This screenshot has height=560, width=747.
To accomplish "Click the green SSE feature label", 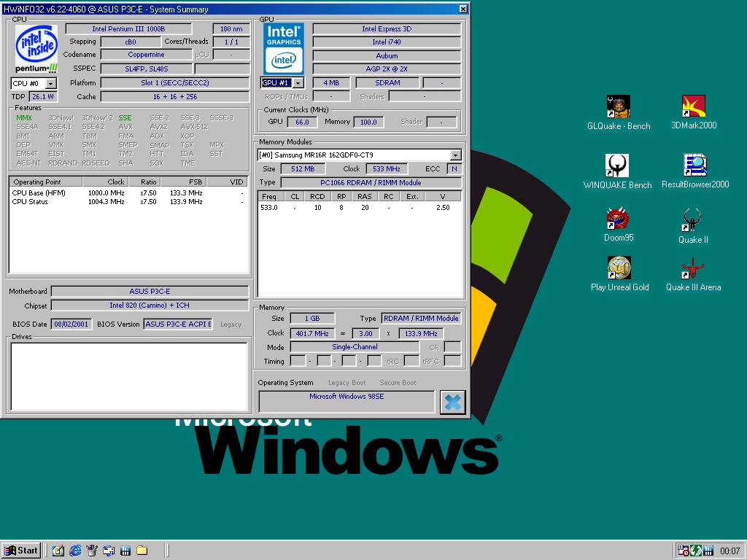I will (125, 118).
